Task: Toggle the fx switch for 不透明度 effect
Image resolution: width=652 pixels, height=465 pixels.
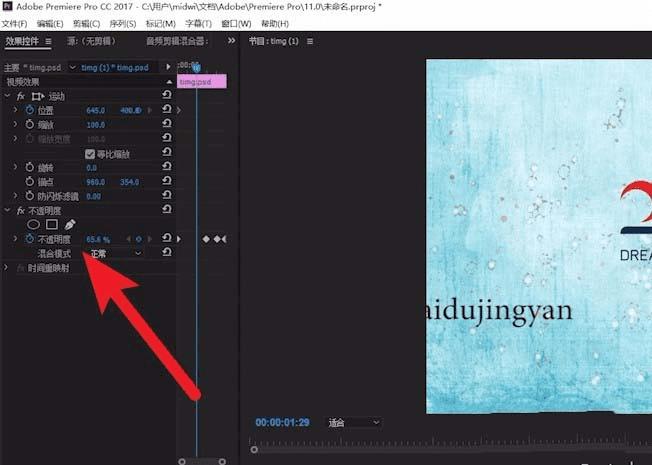Action: click(x=21, y=211)
